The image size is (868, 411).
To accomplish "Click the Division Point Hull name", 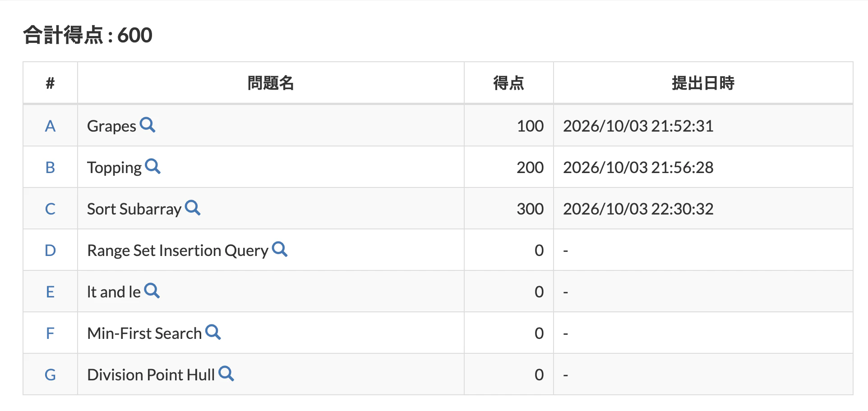I will pyautogui.click(x=151, y=375).
